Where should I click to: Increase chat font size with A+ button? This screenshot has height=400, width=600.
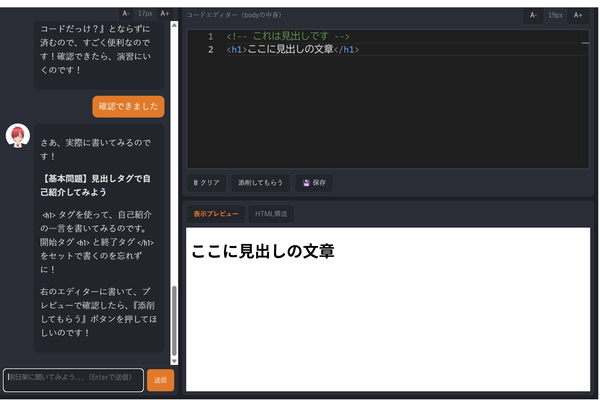click(165, 14)
